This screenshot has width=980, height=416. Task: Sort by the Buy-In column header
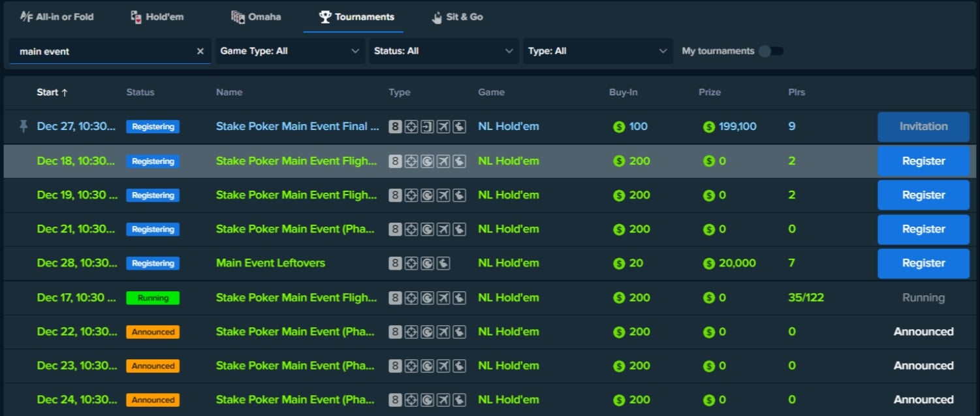(x=624, y=92)
